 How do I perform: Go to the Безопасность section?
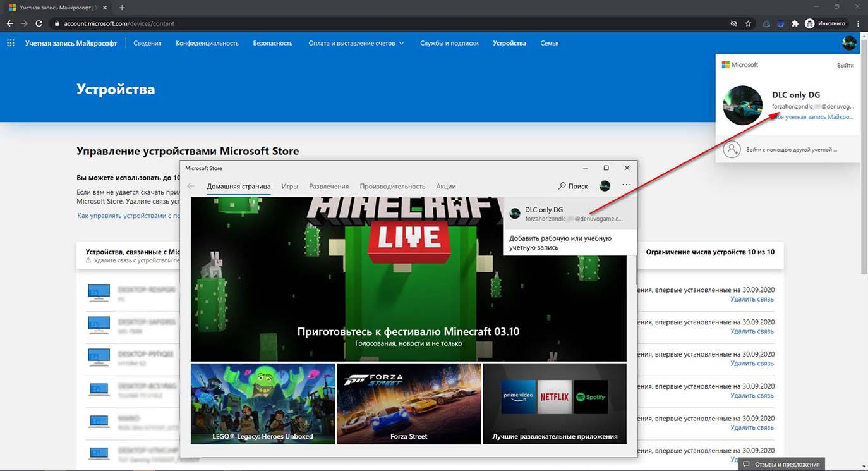273,43
